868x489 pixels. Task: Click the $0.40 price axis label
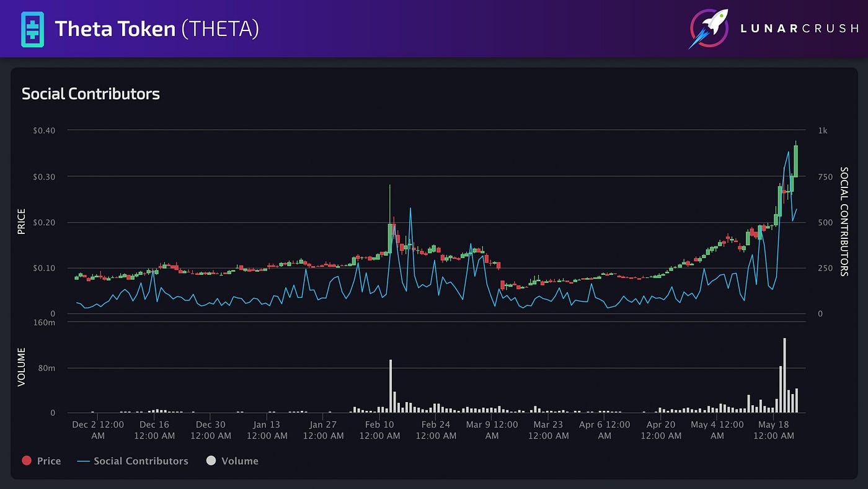44,130
